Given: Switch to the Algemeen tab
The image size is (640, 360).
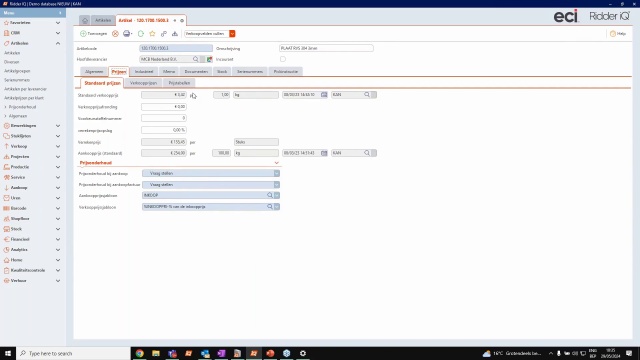Looking at the screenshot, I should click(x=94, y=71).
